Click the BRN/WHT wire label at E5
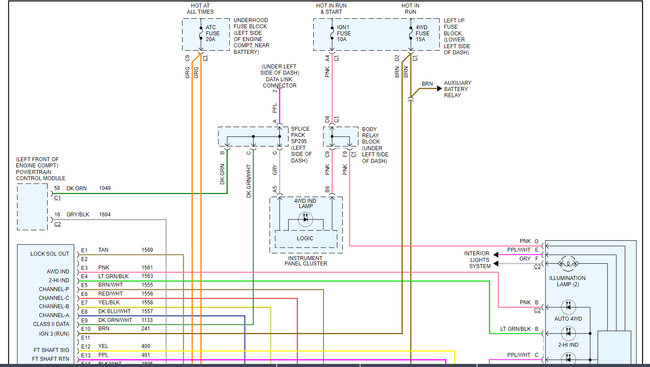 (x=110, y=285)
